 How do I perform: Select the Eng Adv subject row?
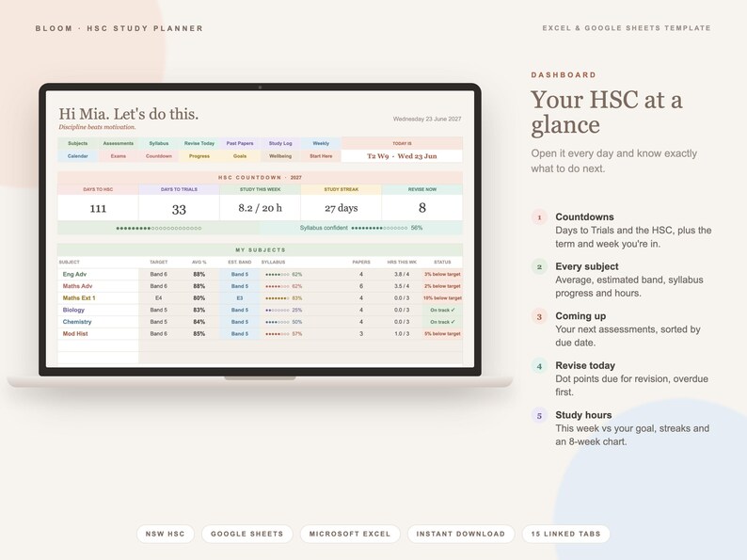coord(260,275)
